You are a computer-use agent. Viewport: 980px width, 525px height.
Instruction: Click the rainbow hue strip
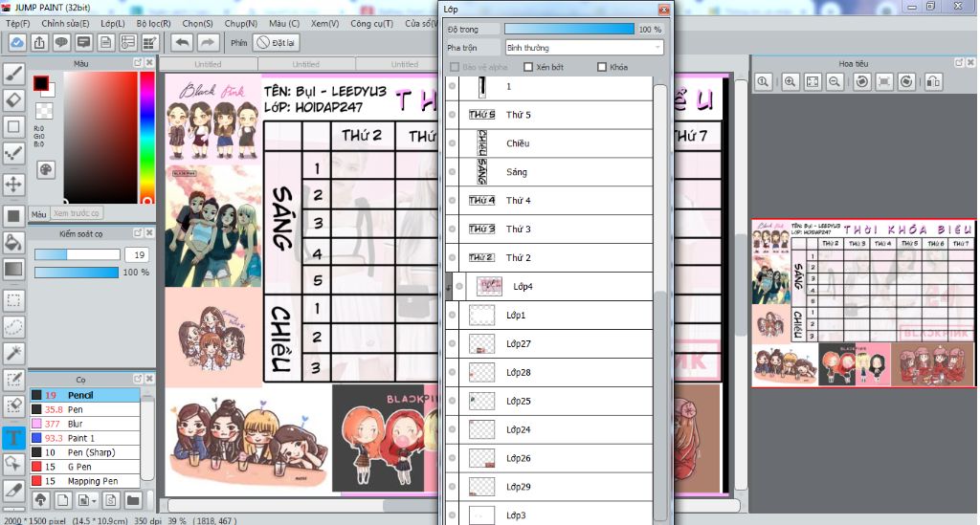pyautogui.click(x=146, y=138)
